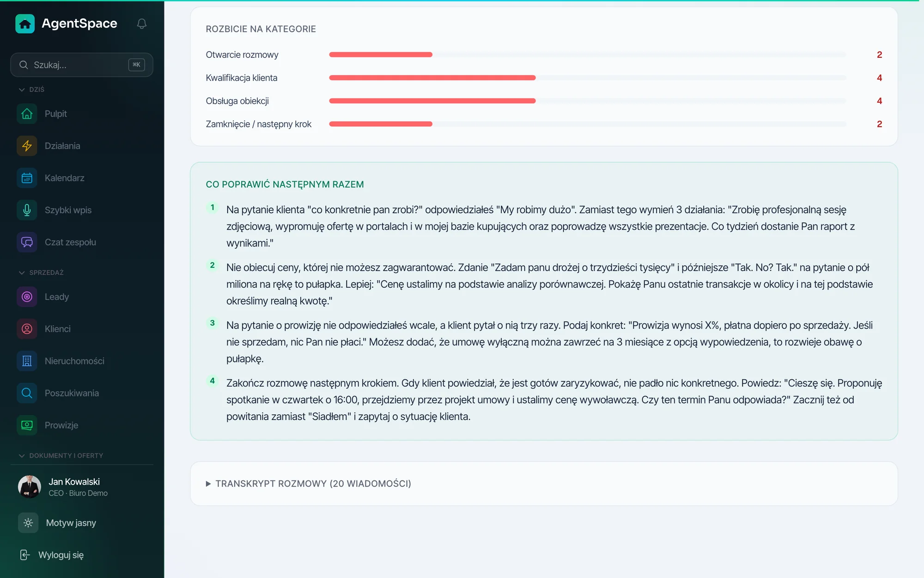
Task: Focus the Szukaj... search field
Action: tap(82, 65)
